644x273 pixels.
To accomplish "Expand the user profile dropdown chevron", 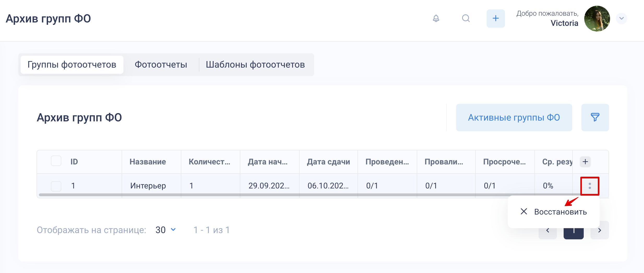I will pos(622,18).
